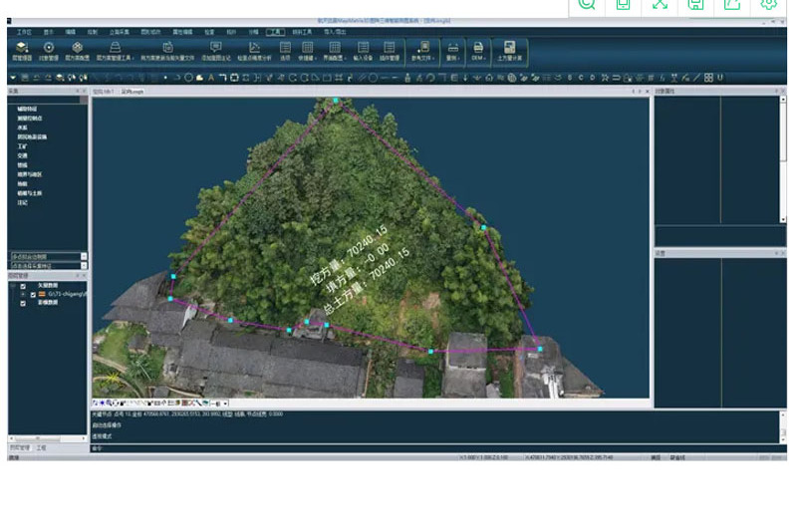Open the DEM ribbon button

coord(478,51)
